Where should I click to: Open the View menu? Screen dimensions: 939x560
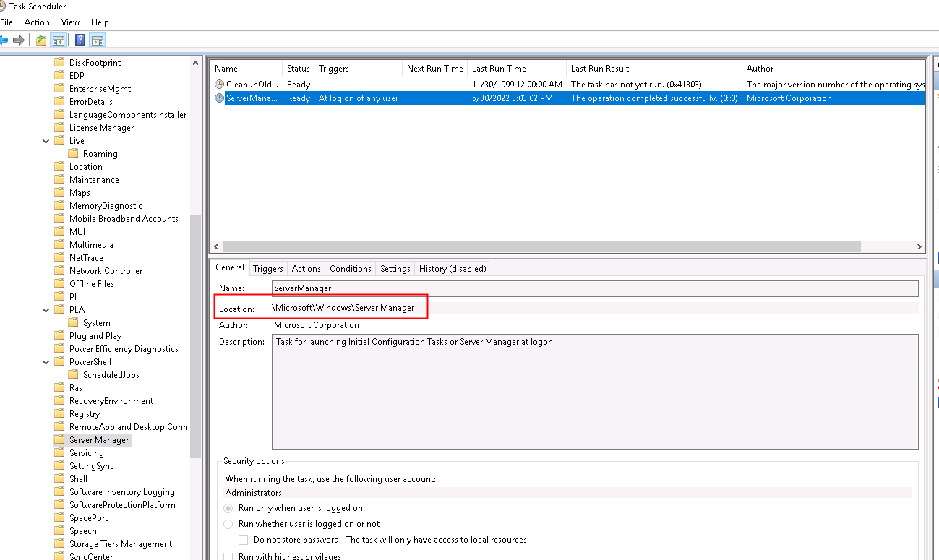(x=70, y=22)
